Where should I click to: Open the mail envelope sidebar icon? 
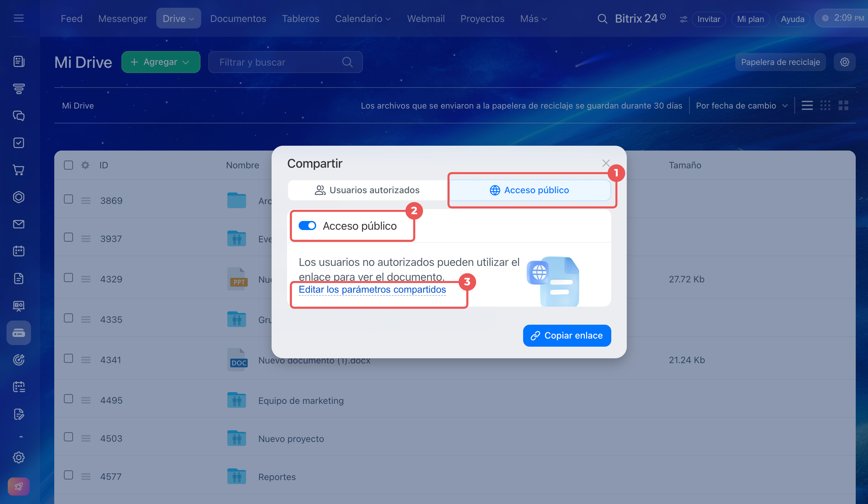point(19,224)
